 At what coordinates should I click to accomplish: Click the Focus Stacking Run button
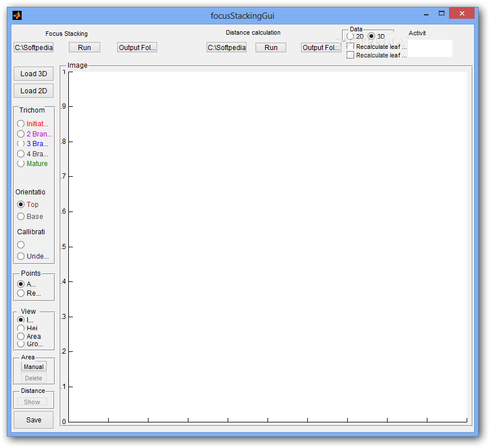pos(84,47)
